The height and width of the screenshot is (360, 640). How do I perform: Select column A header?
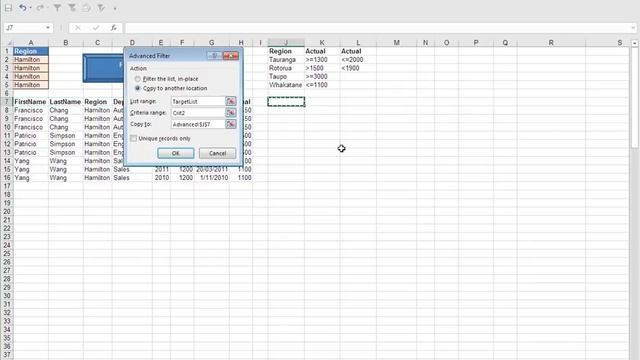[x=31, y=42]
